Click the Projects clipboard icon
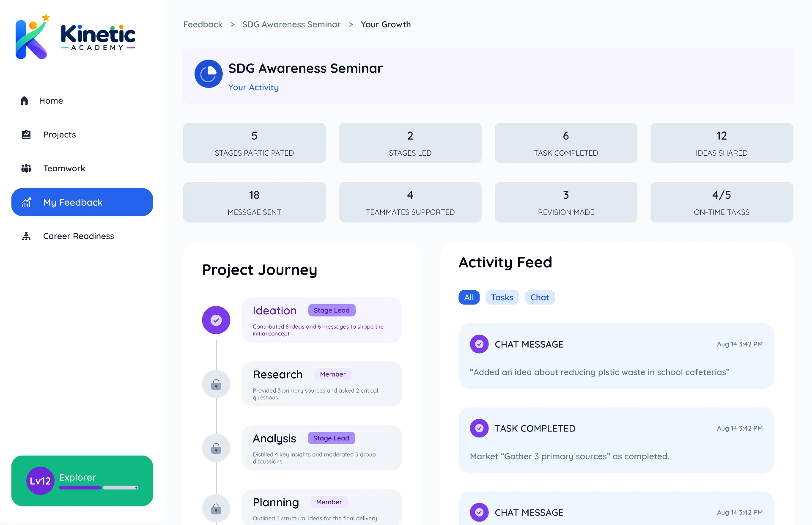 tap(26, 135)
